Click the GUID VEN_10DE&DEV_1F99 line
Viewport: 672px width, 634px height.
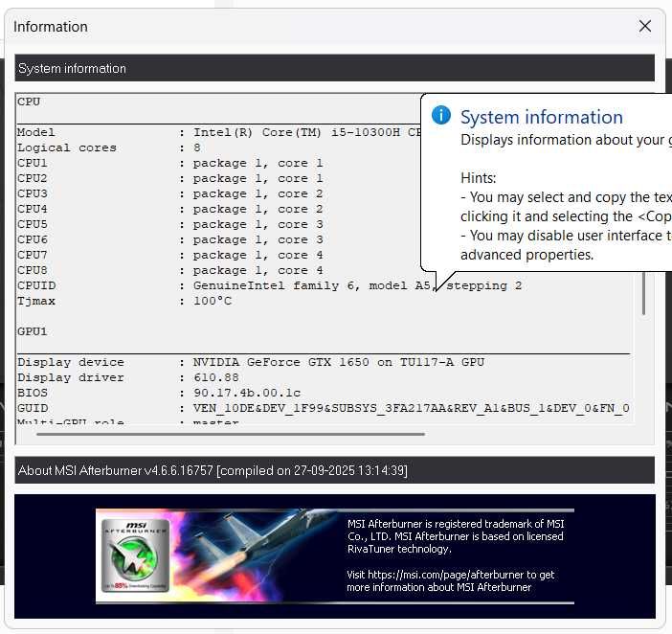point(324,408)
